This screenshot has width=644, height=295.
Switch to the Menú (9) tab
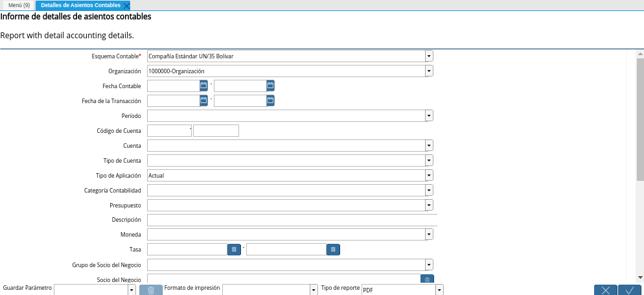19,5
